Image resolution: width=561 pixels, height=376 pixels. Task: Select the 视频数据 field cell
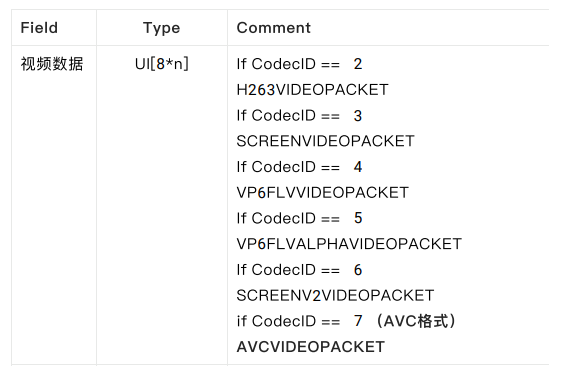click(x=52, y=64)
